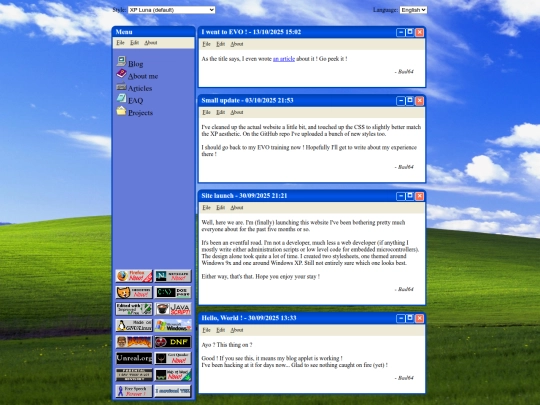Viewport: 540px width, 405px height.
Task: Click the "Menu" window title
Action: point(124,32)
